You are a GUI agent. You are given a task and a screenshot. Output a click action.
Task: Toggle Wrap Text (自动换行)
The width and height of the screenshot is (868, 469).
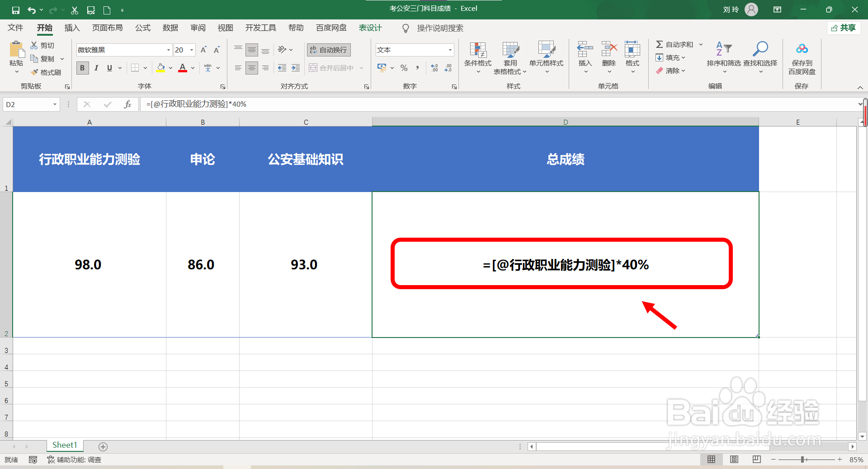point(329,50)
